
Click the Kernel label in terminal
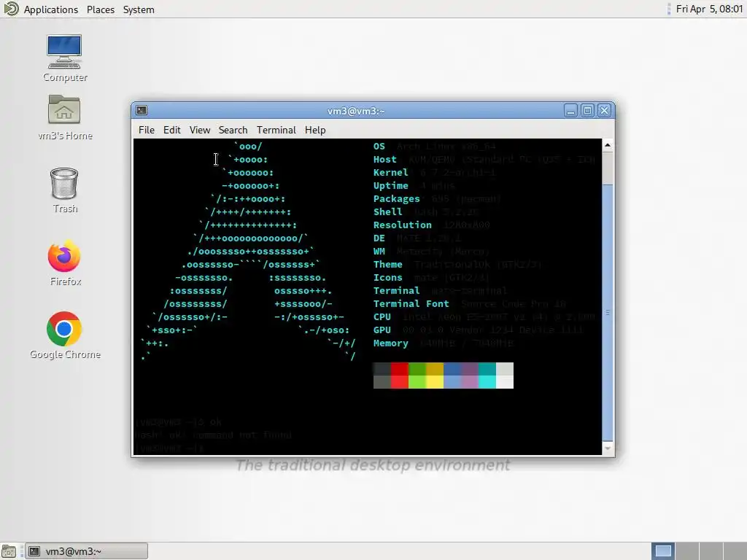coord(391,172)
